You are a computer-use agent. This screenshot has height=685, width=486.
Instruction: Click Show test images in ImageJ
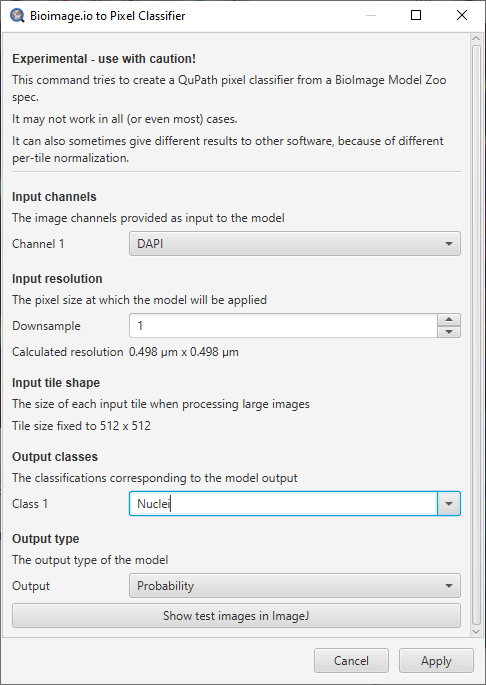point(236,616)
